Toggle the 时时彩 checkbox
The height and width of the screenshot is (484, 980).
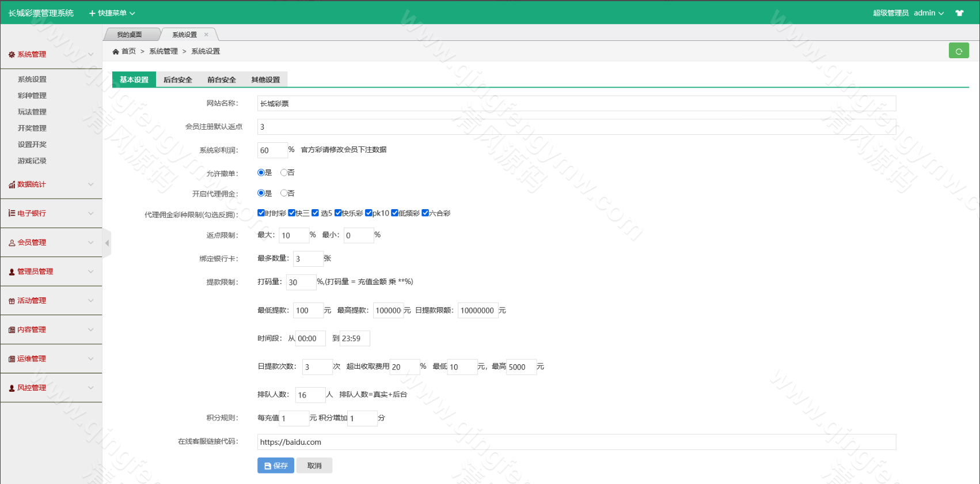261,213
